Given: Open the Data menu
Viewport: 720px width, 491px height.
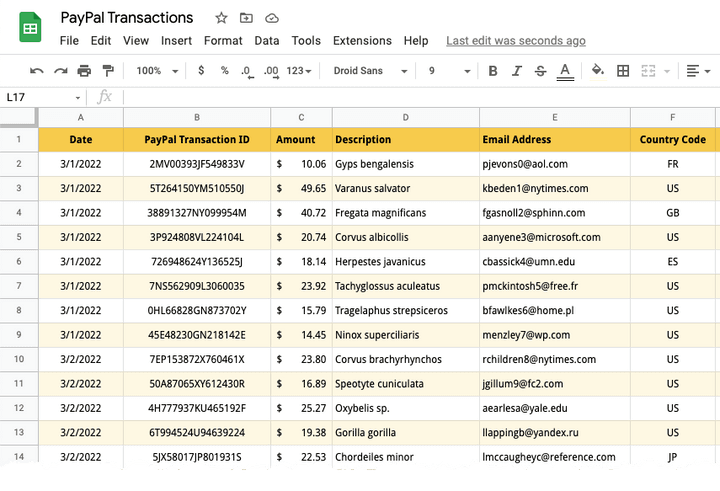Looking at the screenshot, I should tap(267, 41).
